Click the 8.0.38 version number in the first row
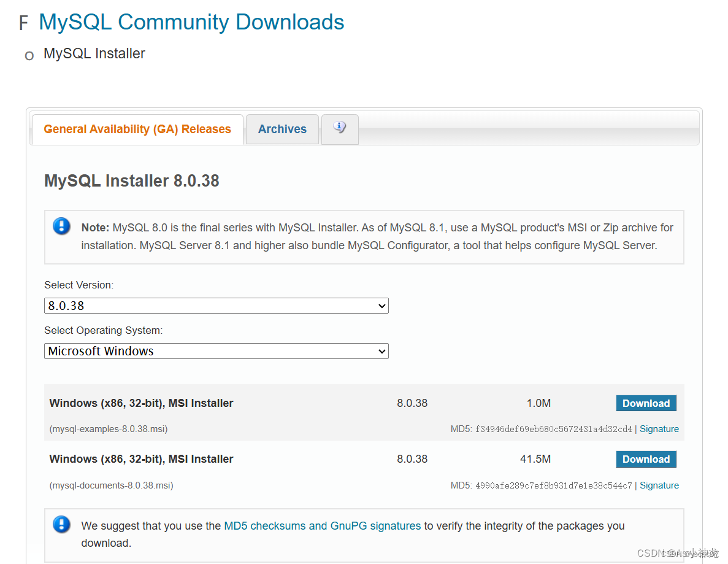728x564 pixels. (413, 403)
